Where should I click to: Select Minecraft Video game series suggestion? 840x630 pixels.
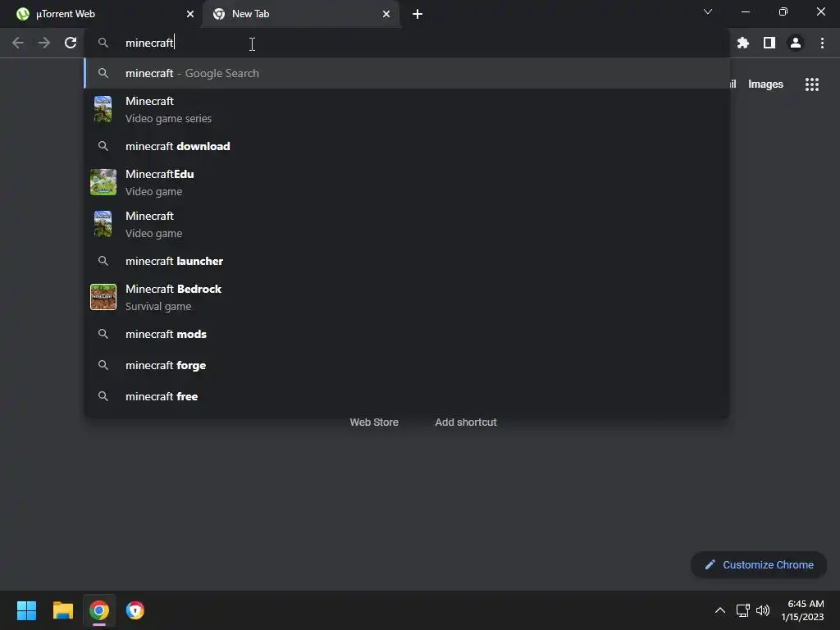click(x=407, y=109)
